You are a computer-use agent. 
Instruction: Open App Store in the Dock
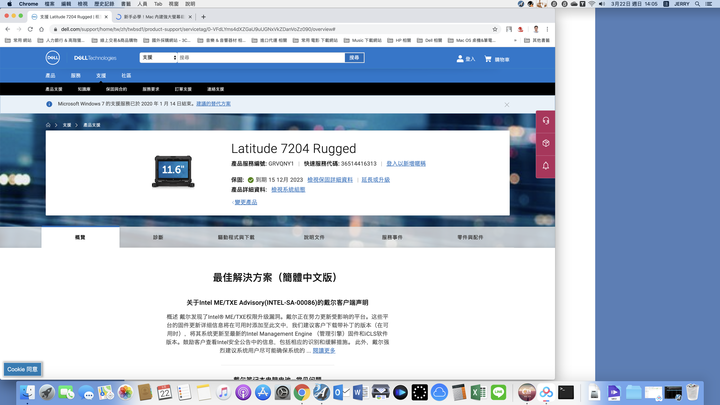coord(263,393)
